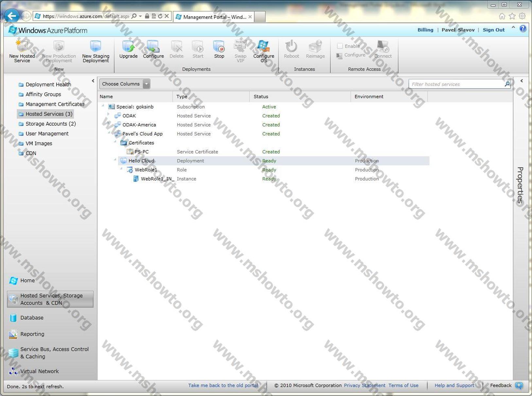Click the New Hosted Service icon
532x396 pixels.
click(x=22, y=46)
